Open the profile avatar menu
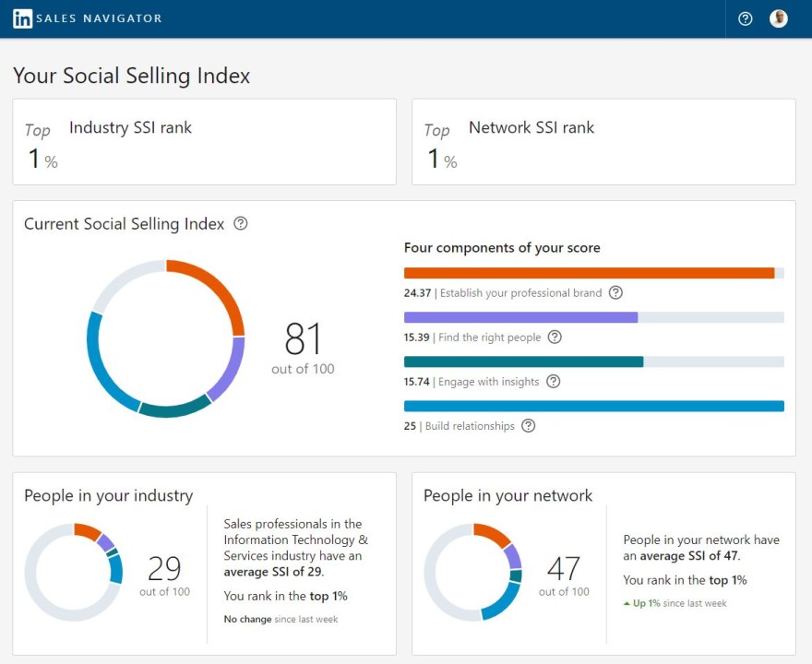This screenshot has width=812, height=664. (x=779, y=18)
